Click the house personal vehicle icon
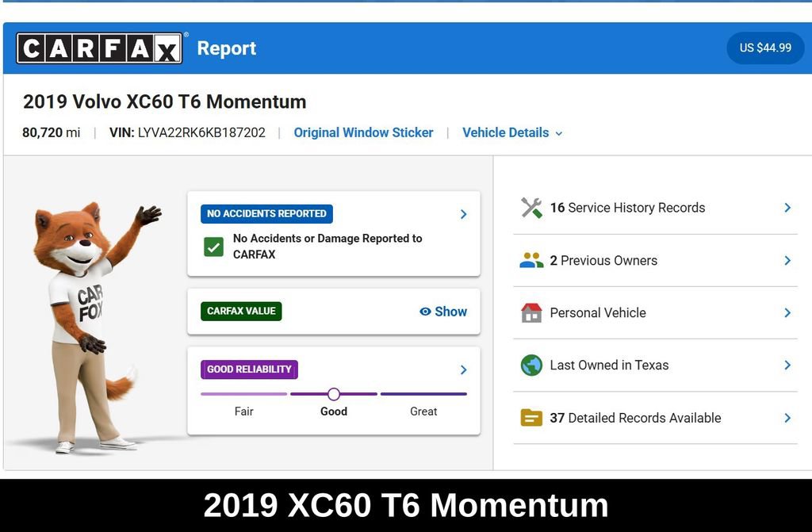The height and width of the screenshot is (532, 812). [x=531, y=313]
